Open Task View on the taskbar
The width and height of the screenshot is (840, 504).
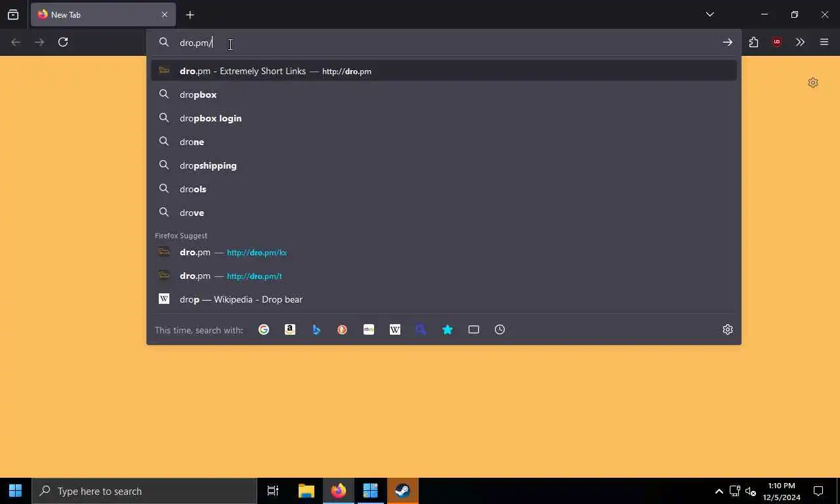[x=273, y=491]
